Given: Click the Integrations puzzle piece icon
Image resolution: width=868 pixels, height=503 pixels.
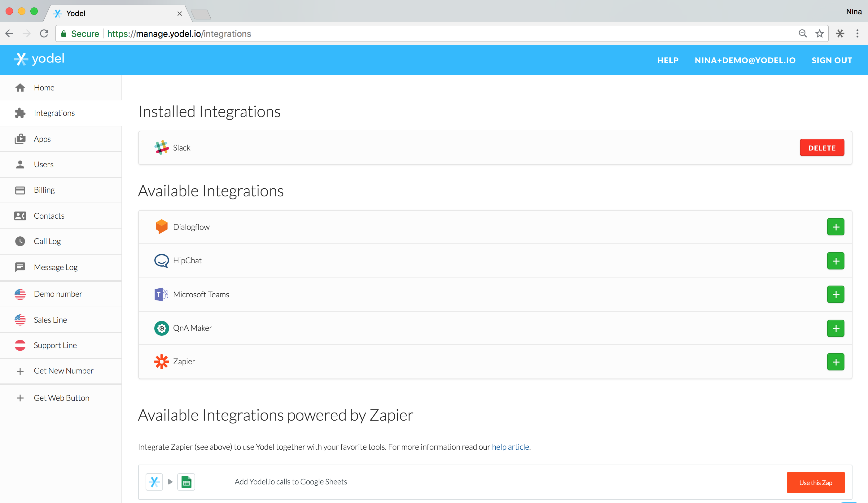Looking at the screenshot, I should (x=20, y=113).
